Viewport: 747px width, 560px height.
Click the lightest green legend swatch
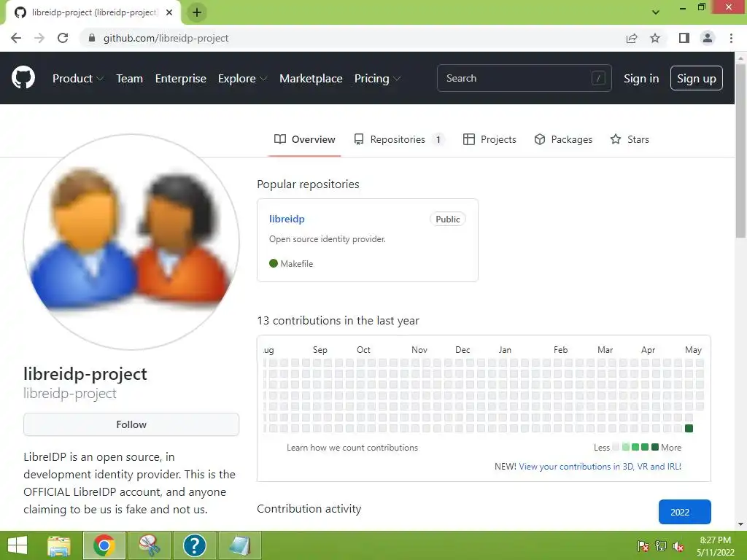[626, 447]
